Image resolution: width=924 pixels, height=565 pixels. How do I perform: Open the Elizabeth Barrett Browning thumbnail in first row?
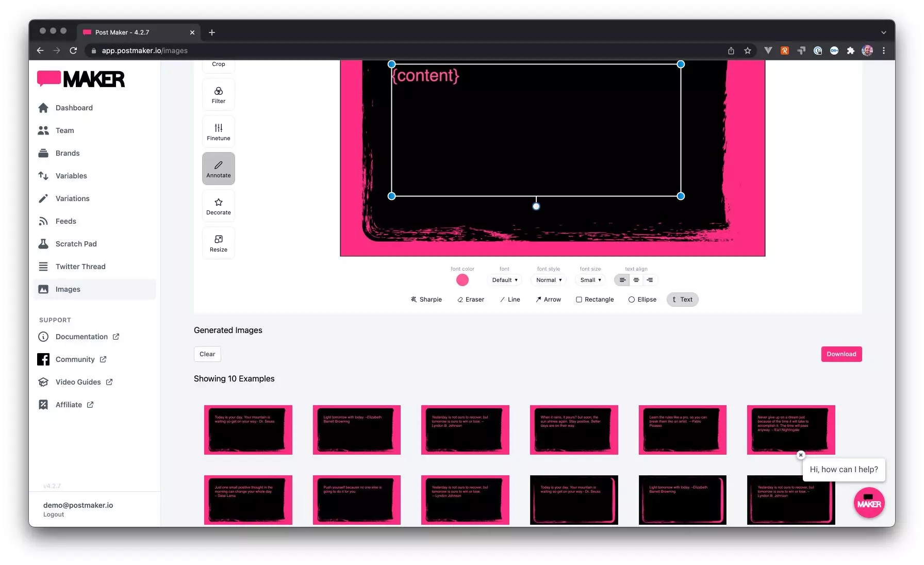click(357, 430)
